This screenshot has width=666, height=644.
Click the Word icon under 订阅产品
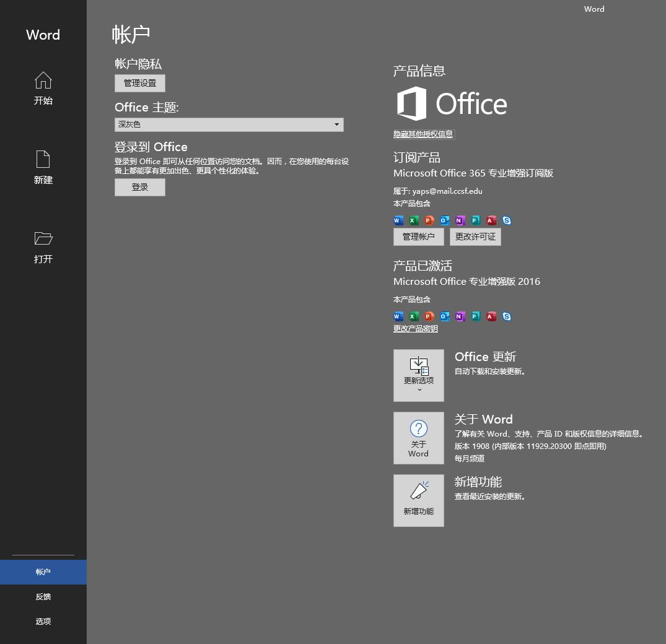pos(398,220)
